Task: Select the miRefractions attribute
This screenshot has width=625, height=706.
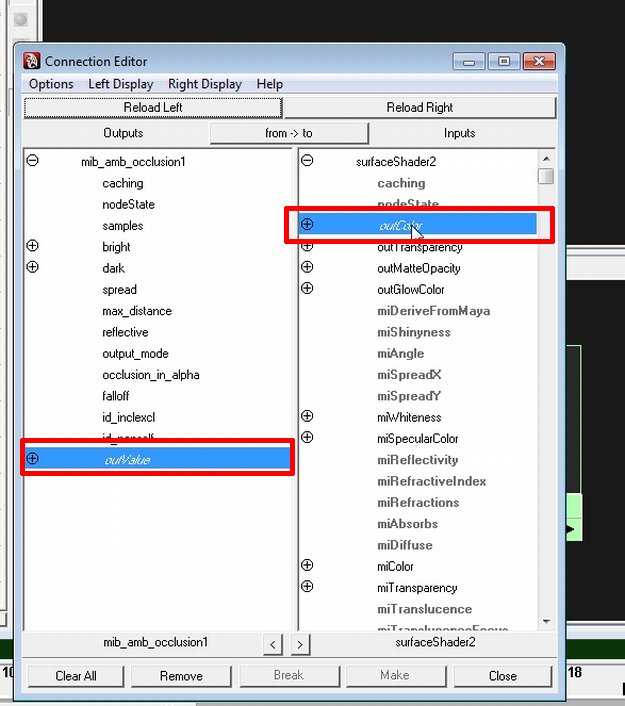Action: tap(418, 502)
